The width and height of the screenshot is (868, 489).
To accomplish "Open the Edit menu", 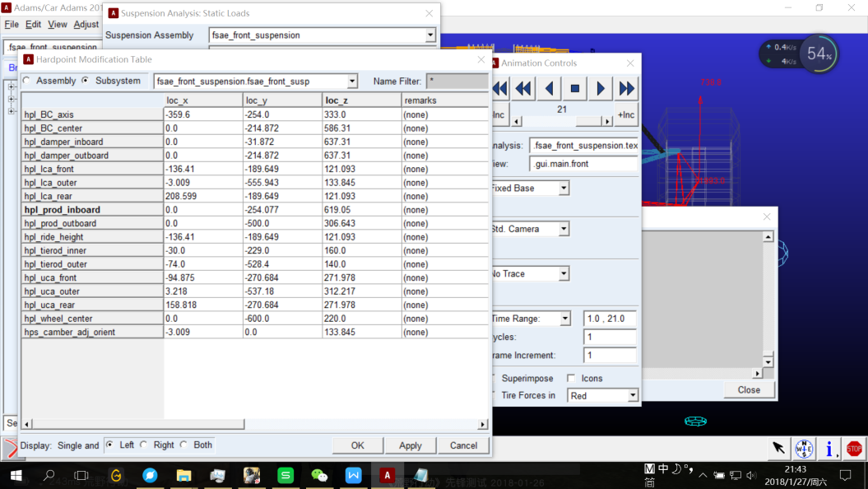I will [x=33, y=25].
